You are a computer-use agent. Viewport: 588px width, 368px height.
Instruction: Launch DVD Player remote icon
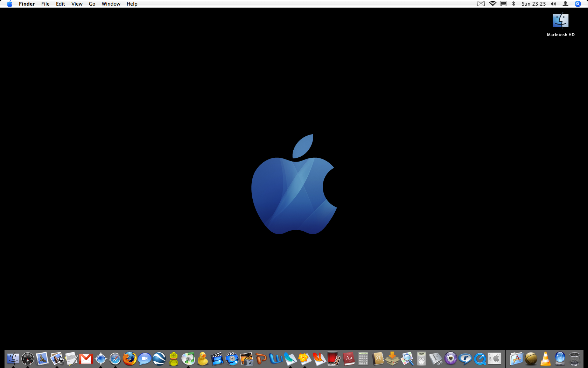(x=421, y=359)
